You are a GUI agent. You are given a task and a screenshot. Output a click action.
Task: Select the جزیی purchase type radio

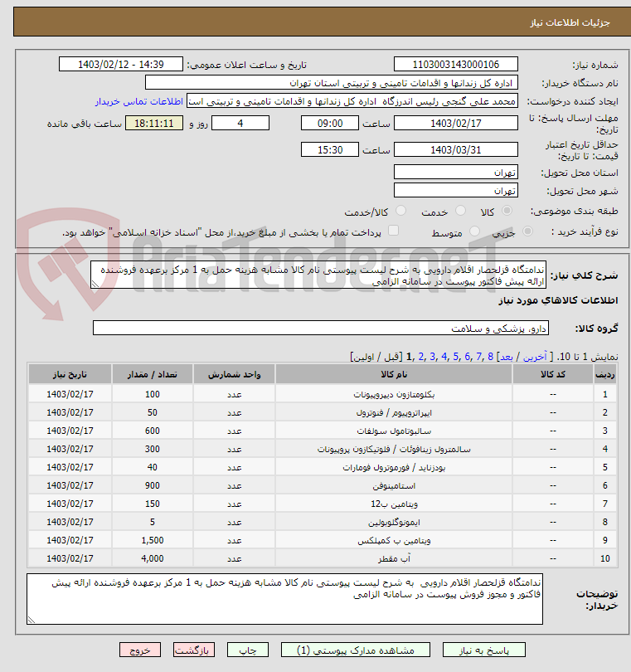click(x=527, y=231)
